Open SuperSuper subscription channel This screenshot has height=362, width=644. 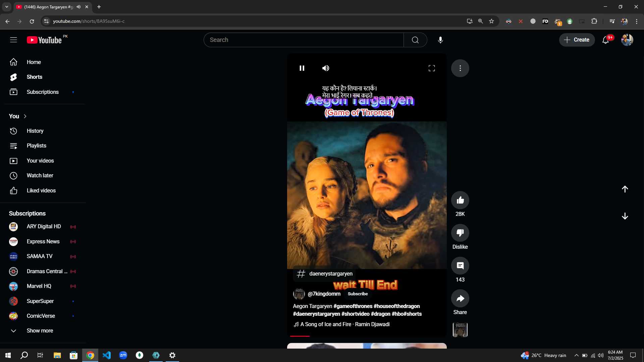42,301
